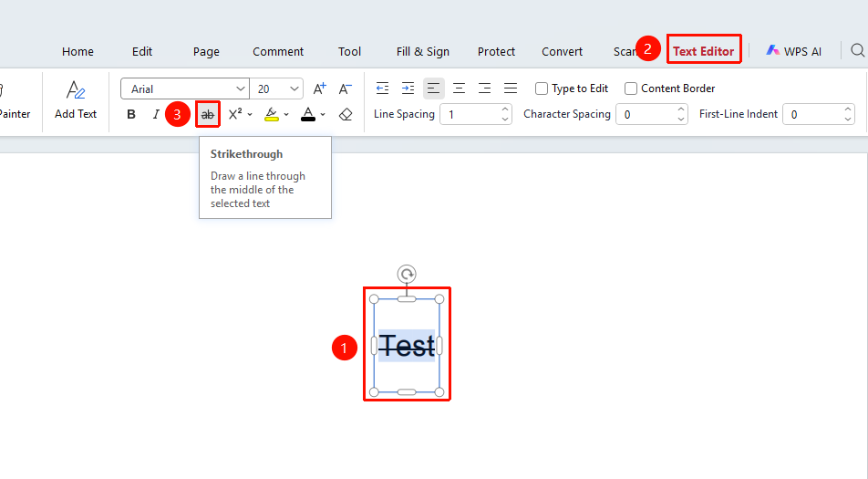Increase First-Line Indent value
The width and height of the screenshot is (868, 479).
(x=848, y=109)
